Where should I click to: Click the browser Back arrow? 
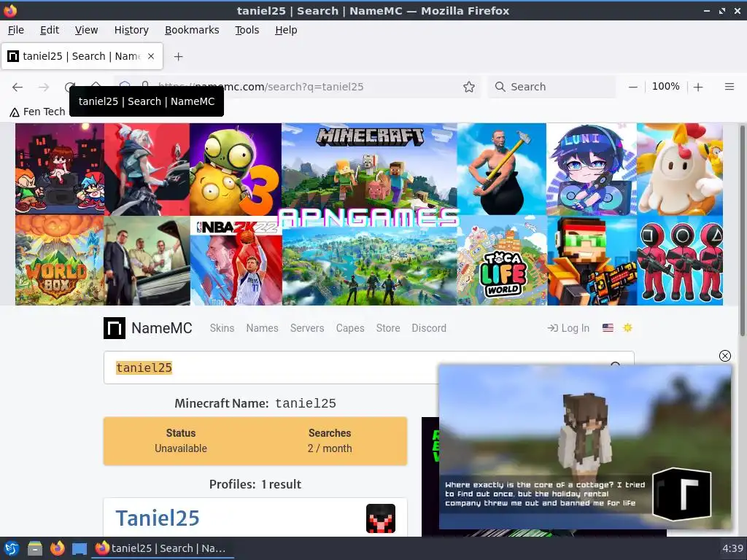tap(18, 87)
